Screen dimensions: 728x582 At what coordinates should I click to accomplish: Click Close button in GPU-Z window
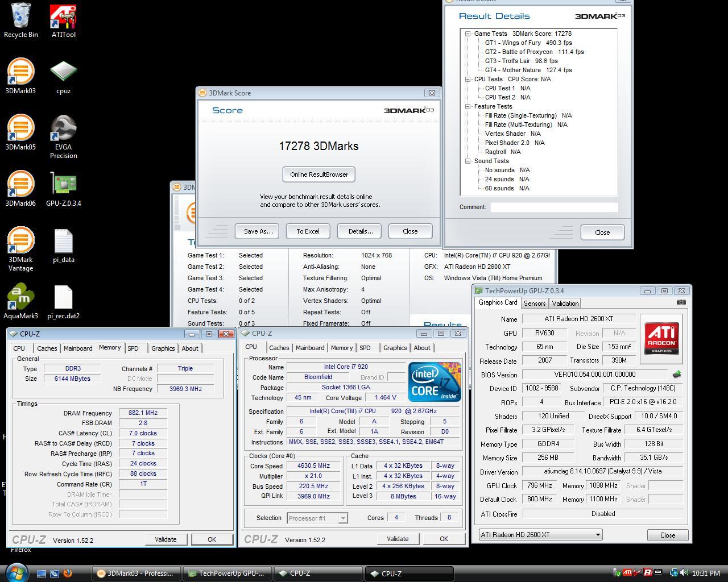(x=668, y=535)
